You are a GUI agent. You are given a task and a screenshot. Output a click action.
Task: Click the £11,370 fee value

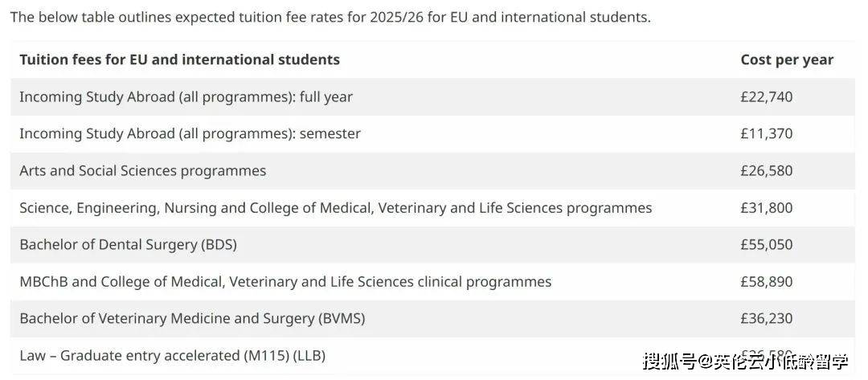point(767,134)
